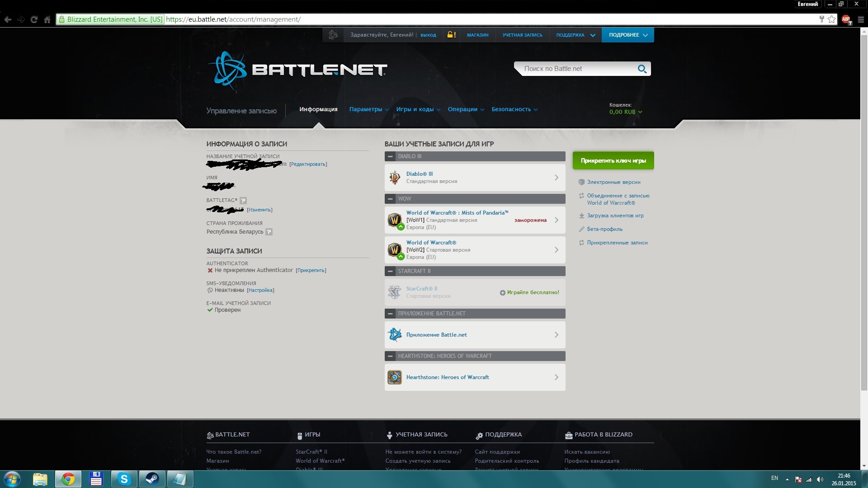Image resolution: width=868 pixels, height=488 pixels.
Task: Open the Электронные версии link
Action: coord(613,182)
